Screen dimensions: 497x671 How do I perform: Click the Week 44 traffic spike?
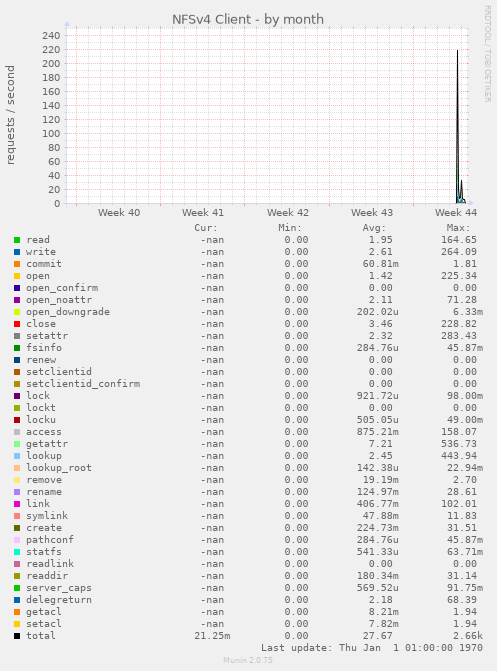coord(458,127)
